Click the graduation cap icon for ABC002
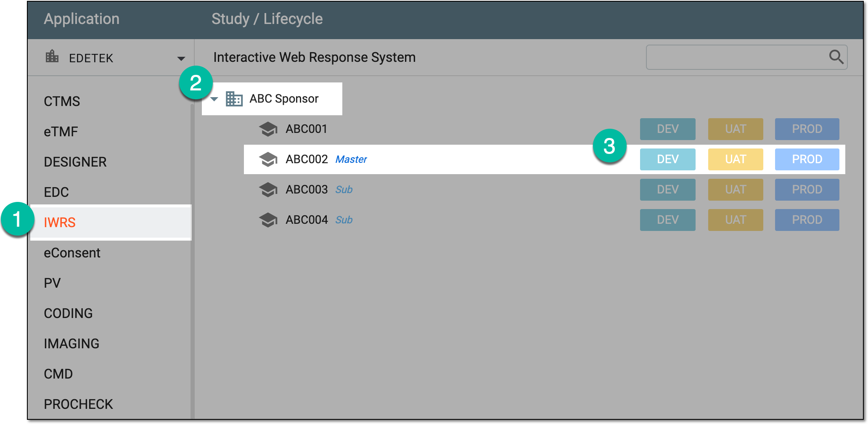This screenshot has width=868, height=424. (x=268, y=159)
